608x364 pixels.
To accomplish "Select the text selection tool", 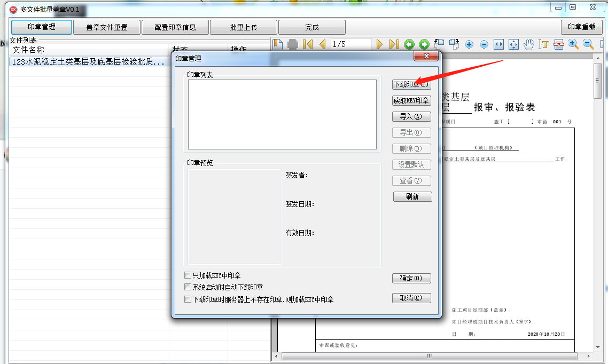I will [x=544, y=44].
